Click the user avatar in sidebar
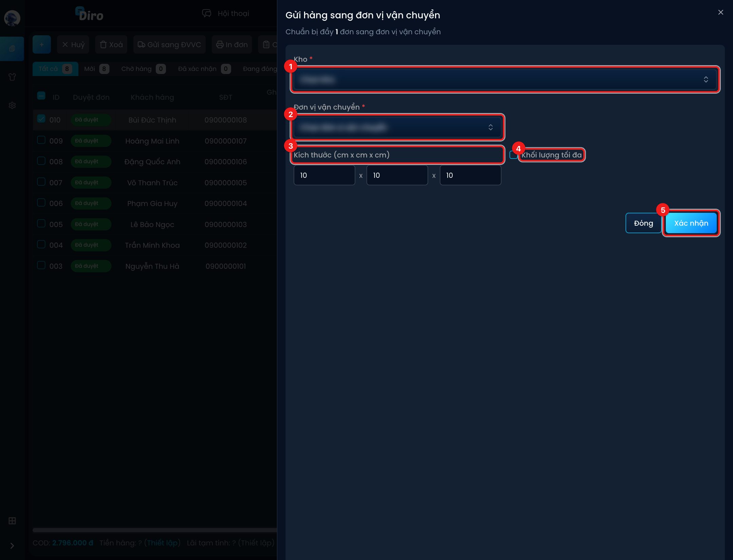This screenshot has height=560, width=733. pos(12,18)
